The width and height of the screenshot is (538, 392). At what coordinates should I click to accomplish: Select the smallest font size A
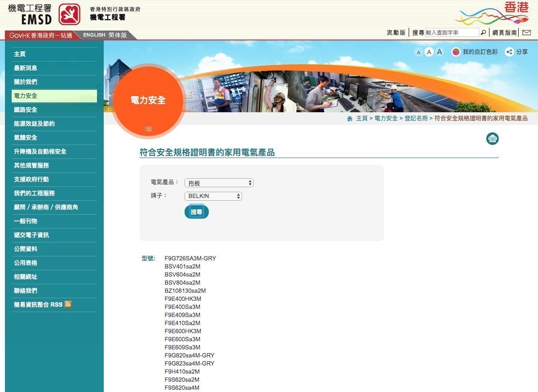tap(418, 53)
